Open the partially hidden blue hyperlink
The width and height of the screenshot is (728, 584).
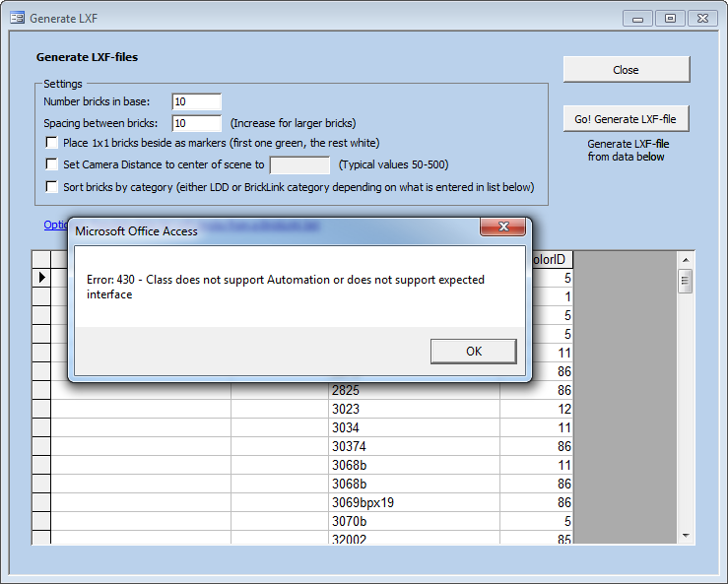[56, 225]
